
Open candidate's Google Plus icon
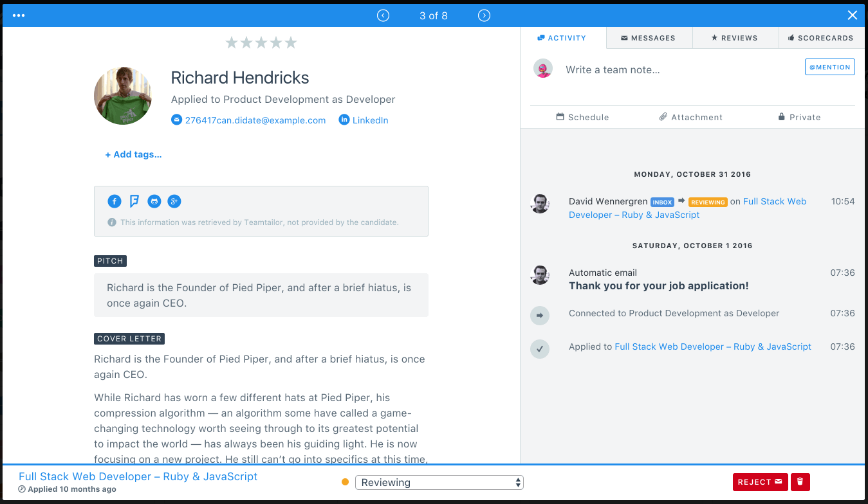click(174, 201)
